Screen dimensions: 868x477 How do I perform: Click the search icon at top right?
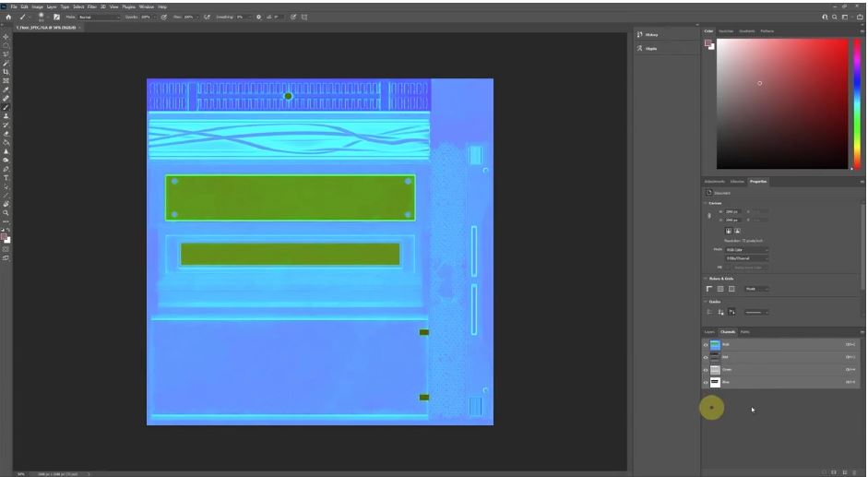pyautogui.click(x=836, y=17)
